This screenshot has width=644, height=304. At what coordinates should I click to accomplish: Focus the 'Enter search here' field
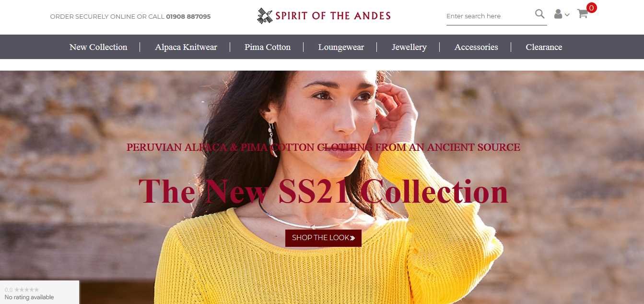click(489, 16)
